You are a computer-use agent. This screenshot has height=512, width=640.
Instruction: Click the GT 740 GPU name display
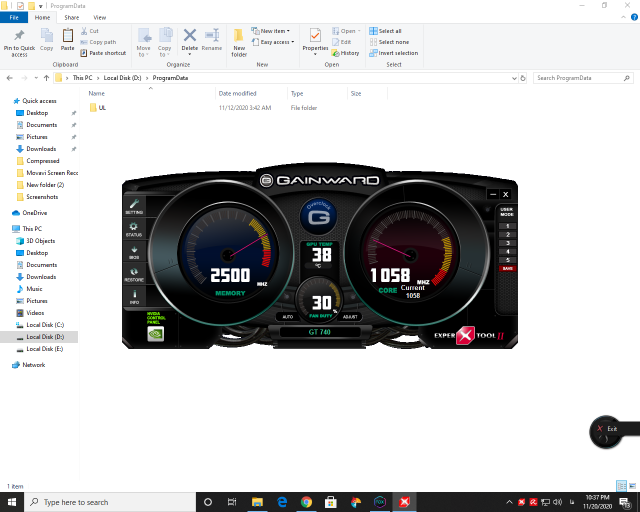320,332
